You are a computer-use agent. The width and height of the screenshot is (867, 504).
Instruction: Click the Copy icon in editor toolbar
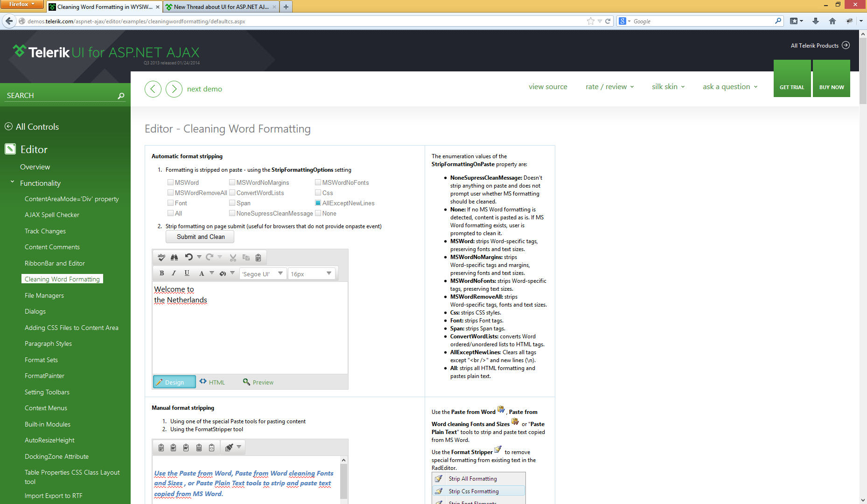246,257
